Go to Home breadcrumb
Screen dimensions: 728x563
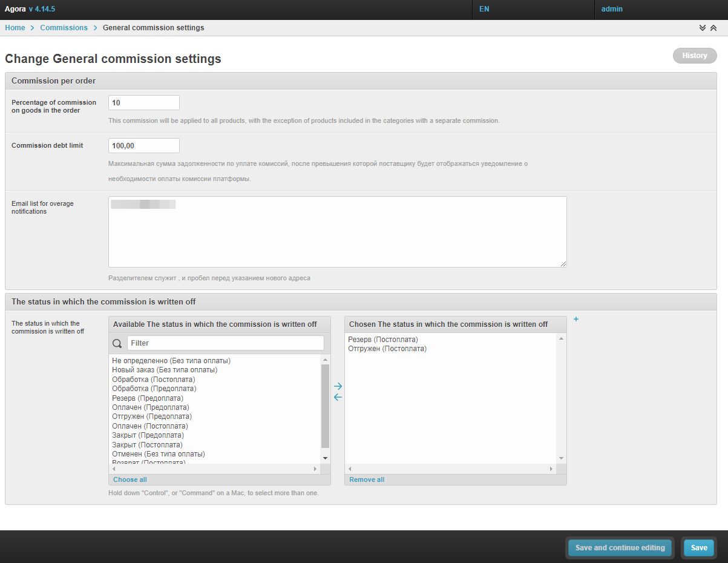point(15,28)
